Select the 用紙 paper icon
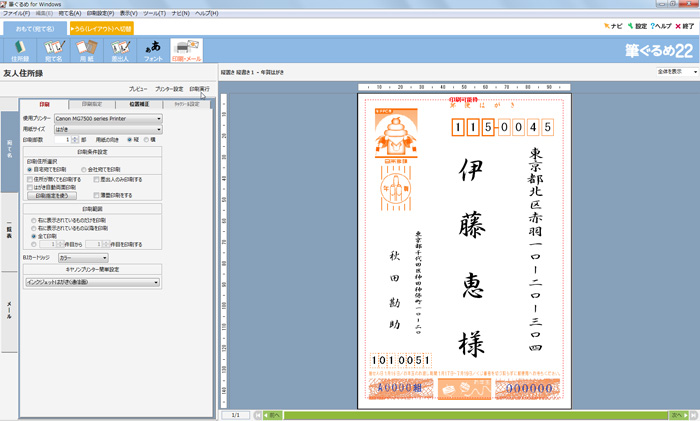Image resolution: width=700 pixels, height=421 pixels. (x=89, y=50)
